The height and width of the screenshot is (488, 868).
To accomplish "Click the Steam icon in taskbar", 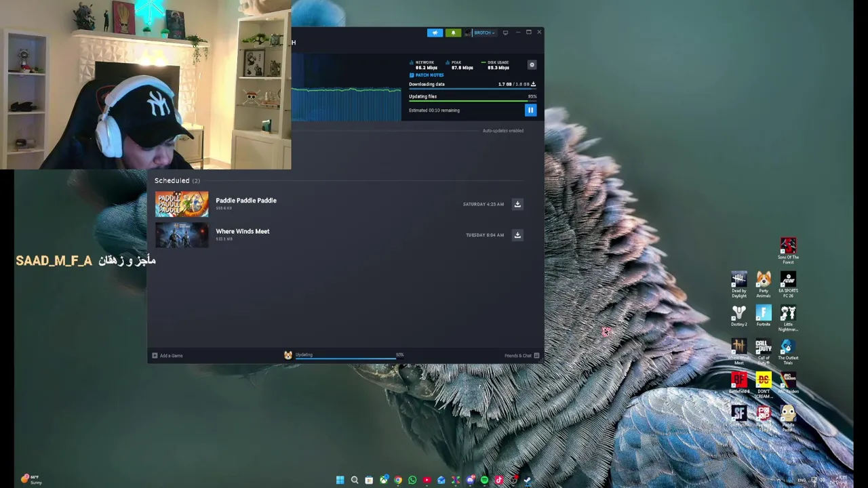I will tap(527, 480).
